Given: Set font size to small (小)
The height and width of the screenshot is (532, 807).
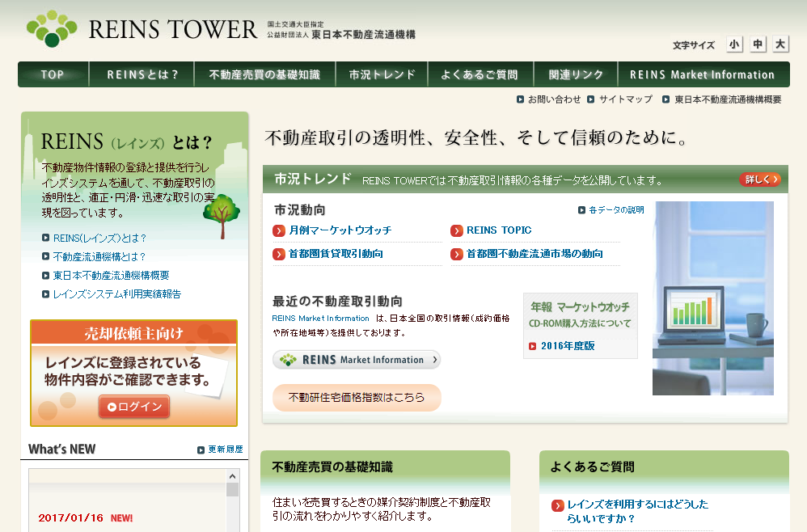Looking at the screenshot, I should tap(734, 44).
